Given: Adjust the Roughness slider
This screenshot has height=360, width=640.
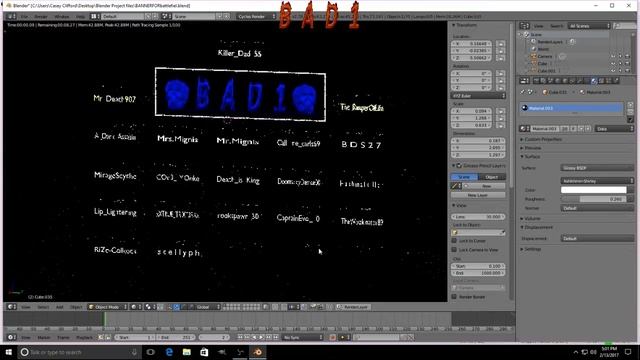Looking at the screenshot, I should click(593, 199).
